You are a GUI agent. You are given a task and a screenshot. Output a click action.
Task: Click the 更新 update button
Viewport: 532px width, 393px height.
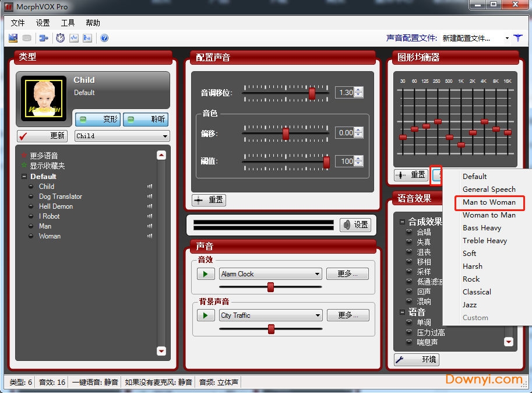pyautogui.click(x=42, y=135)
